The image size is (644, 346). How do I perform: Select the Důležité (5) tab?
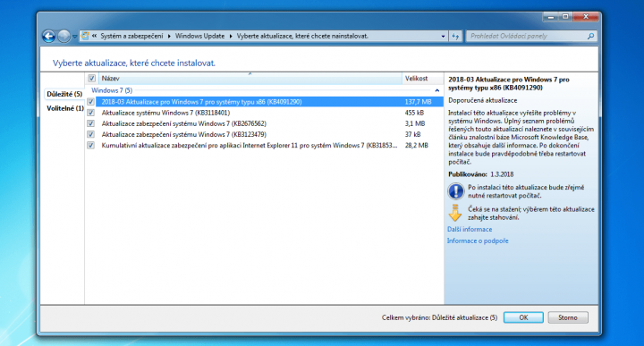point(64,94)
